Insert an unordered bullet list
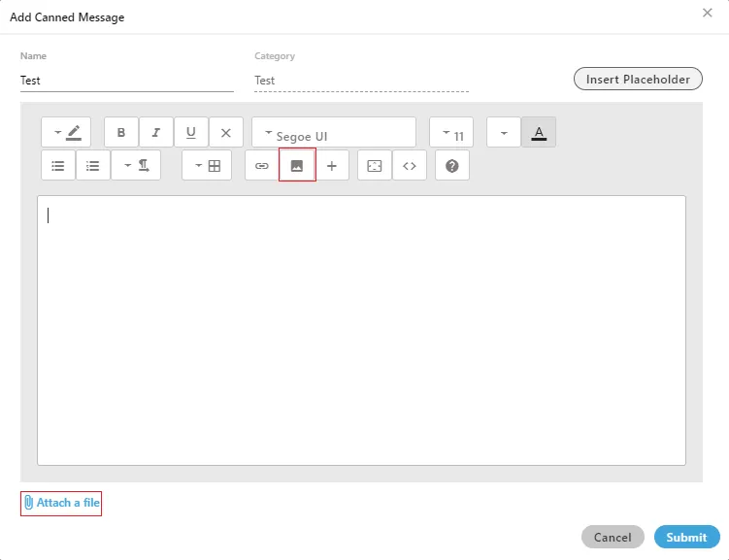Screen dimensions: 729x560 point(58,165)
